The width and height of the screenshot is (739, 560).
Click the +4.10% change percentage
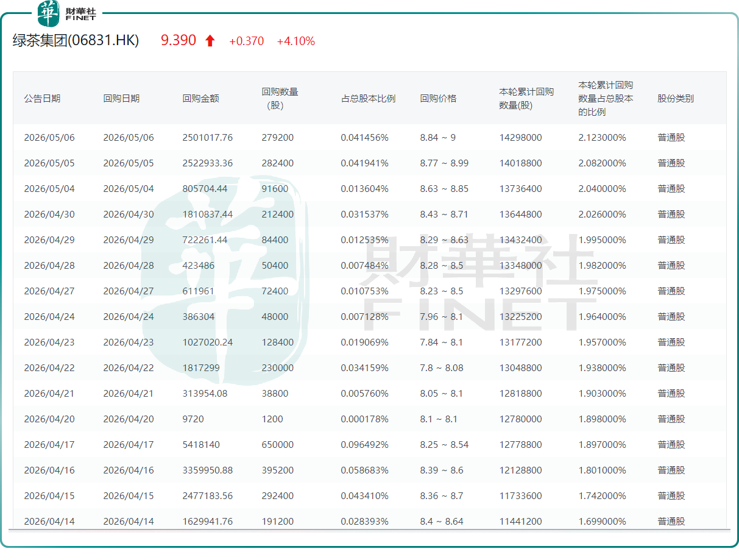pos(296,41)
